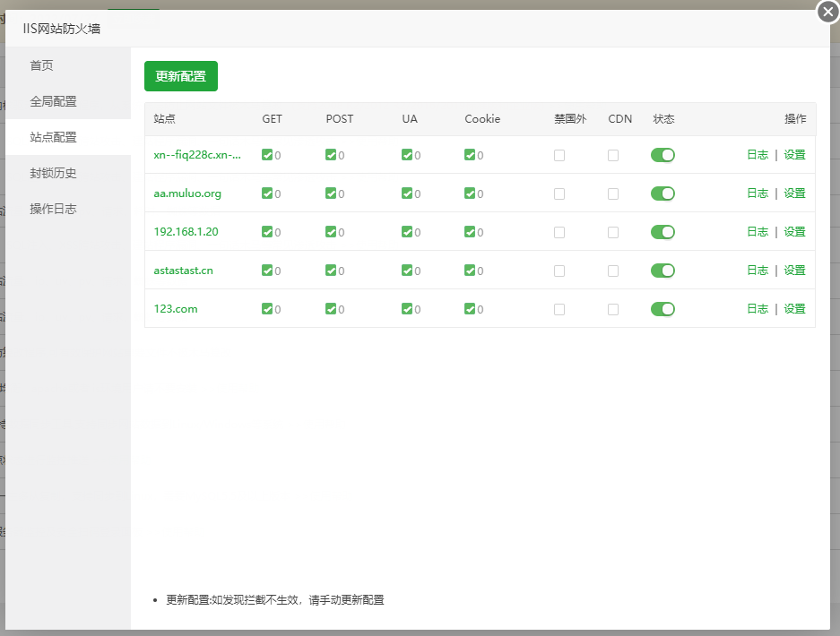The height and width of the screenshot is (636, 840).
Task: Switch to 全局配置 section
Action: pyautogui.click(x=53, y=101)
